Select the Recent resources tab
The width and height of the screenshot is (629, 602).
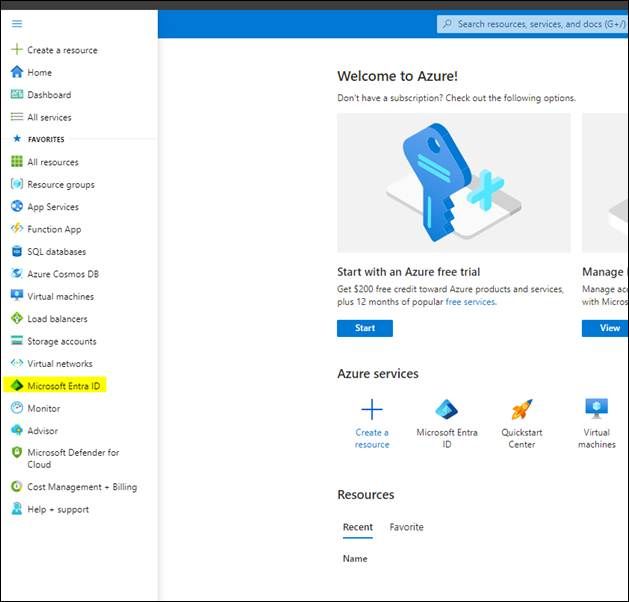pos(357,527)
